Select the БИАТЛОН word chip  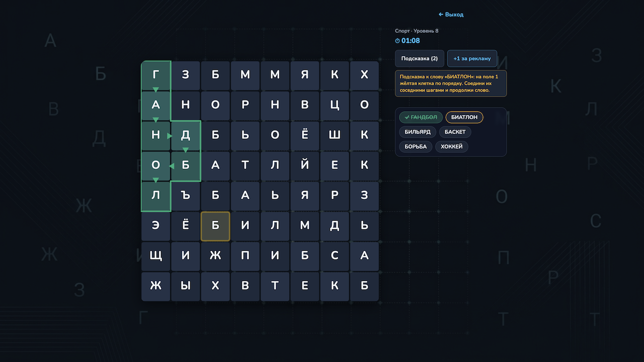click(464, 117)
